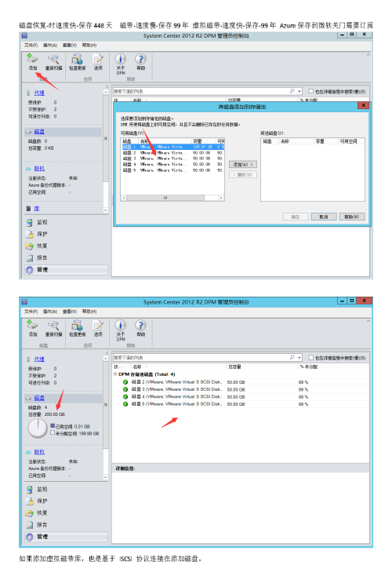Toggle detail-search checkbox in upper console
The height and width of the screenshot is (587, 392).
tap(310, 91)
